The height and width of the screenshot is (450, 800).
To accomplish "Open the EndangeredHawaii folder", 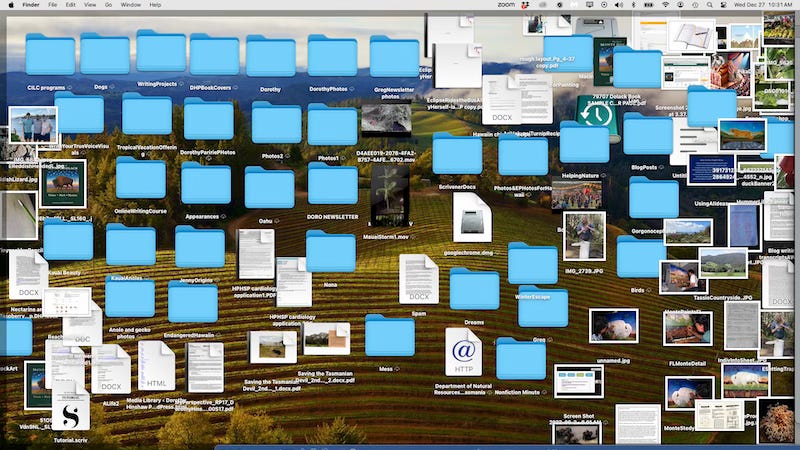I will click(192, 302).
